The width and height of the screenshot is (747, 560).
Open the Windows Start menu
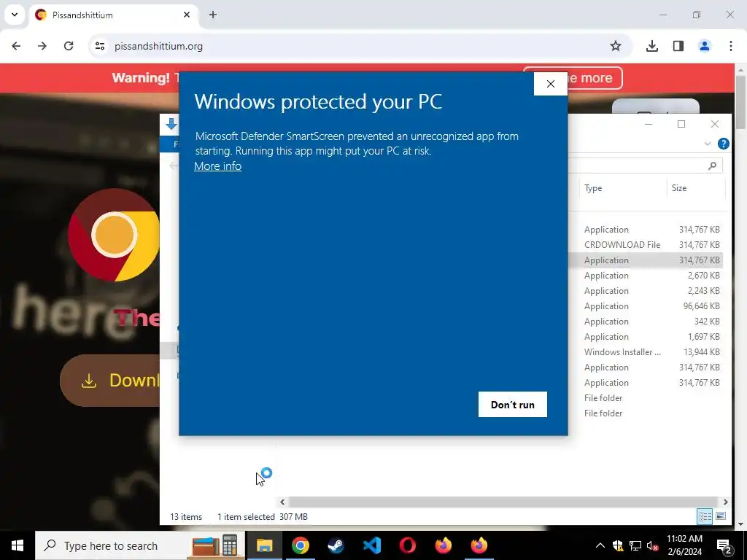tap(18, 545)
